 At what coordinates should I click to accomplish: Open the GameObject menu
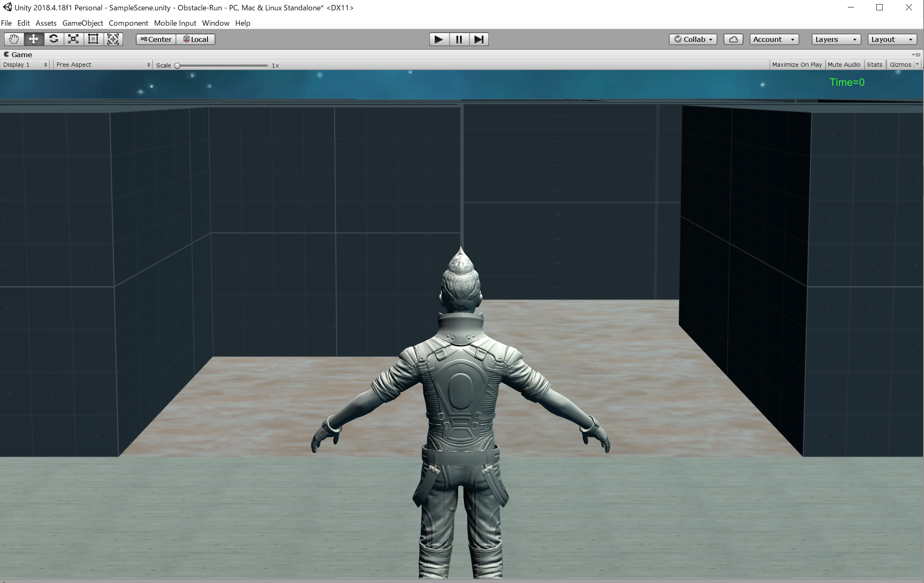tap(81, 23)
